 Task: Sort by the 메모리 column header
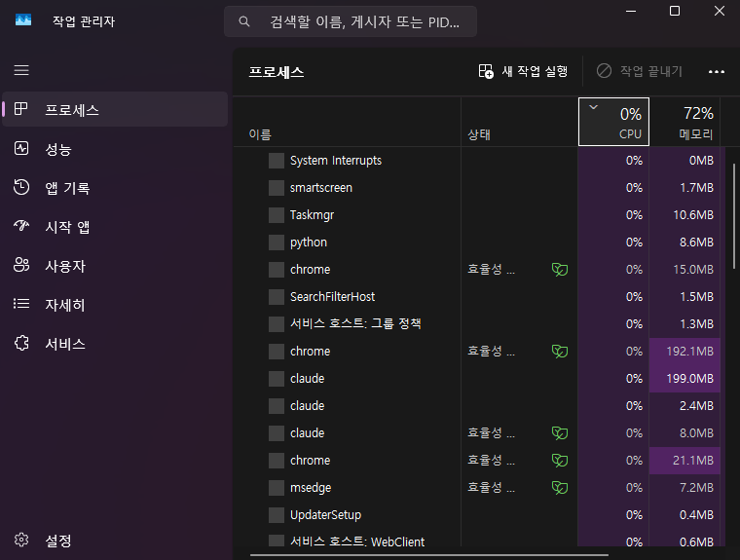[x=684, y=122]
